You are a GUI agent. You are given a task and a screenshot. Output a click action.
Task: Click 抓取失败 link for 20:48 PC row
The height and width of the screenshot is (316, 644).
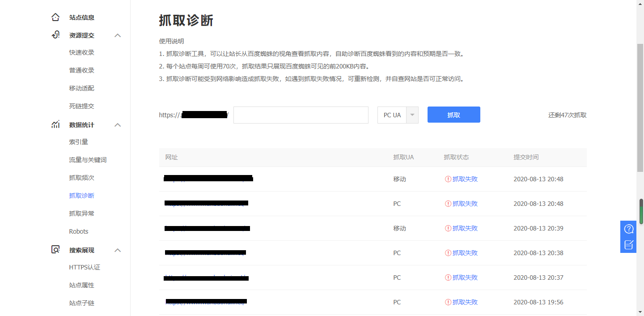465,204
